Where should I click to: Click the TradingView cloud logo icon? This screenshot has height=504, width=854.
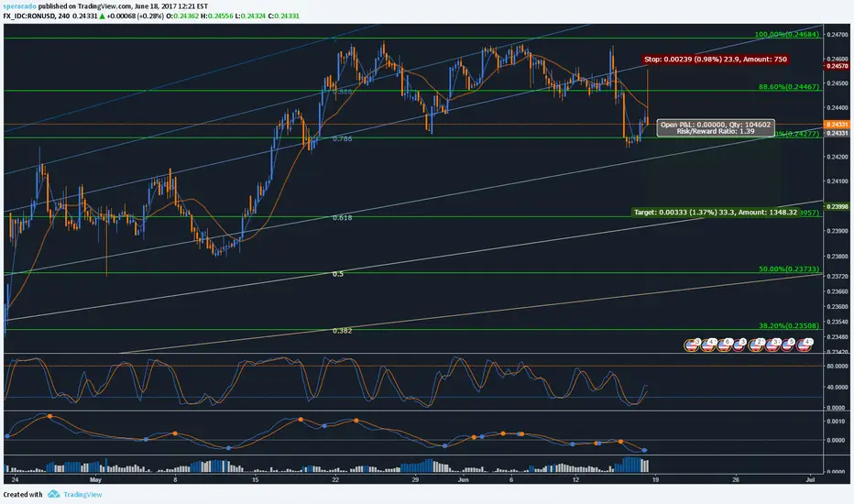tap(53, 494)
